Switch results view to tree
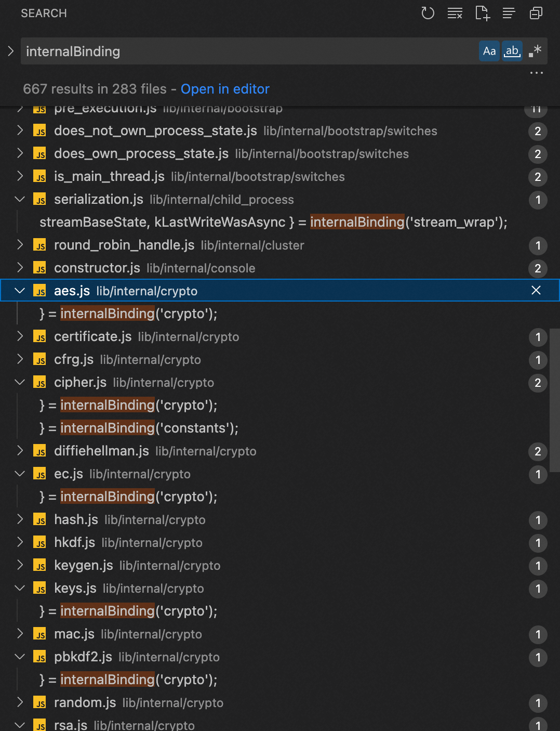The height and width of the screenshot is (731, 560). 509,13
